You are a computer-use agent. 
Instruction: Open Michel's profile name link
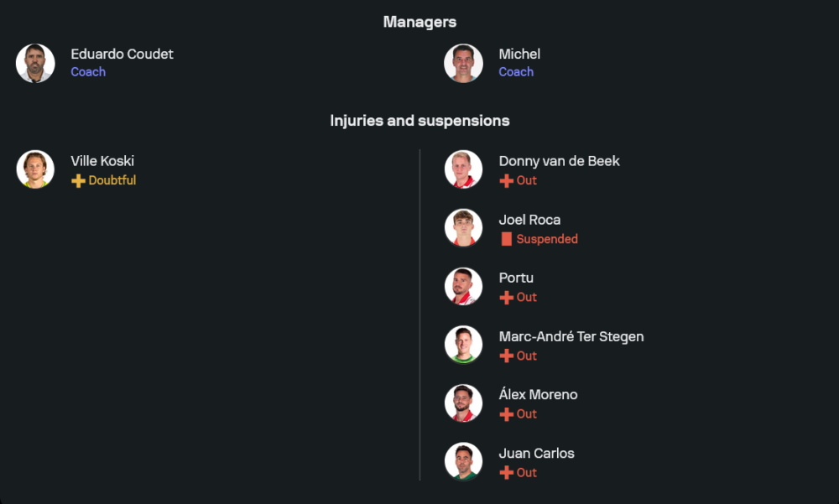click(519, 54)
